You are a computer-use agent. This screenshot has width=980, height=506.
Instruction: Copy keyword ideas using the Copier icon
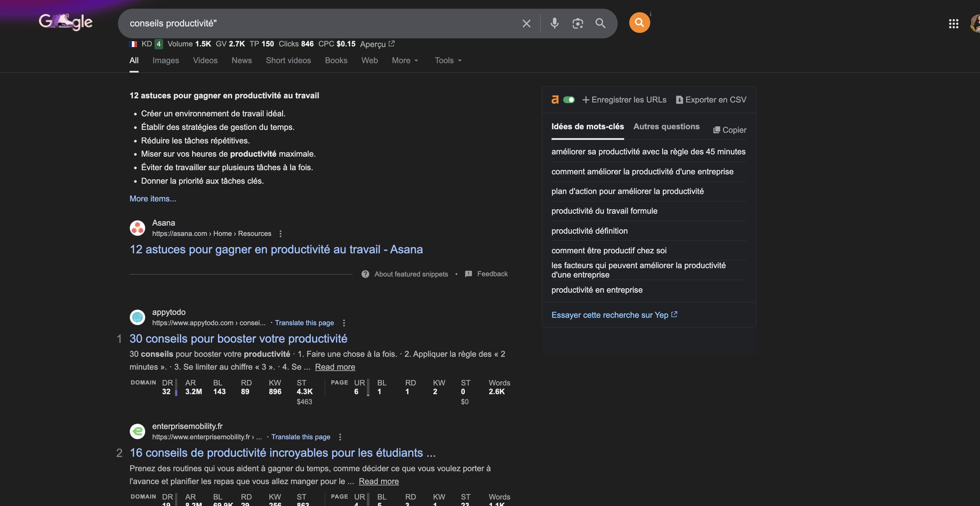(x=717, y=130)
